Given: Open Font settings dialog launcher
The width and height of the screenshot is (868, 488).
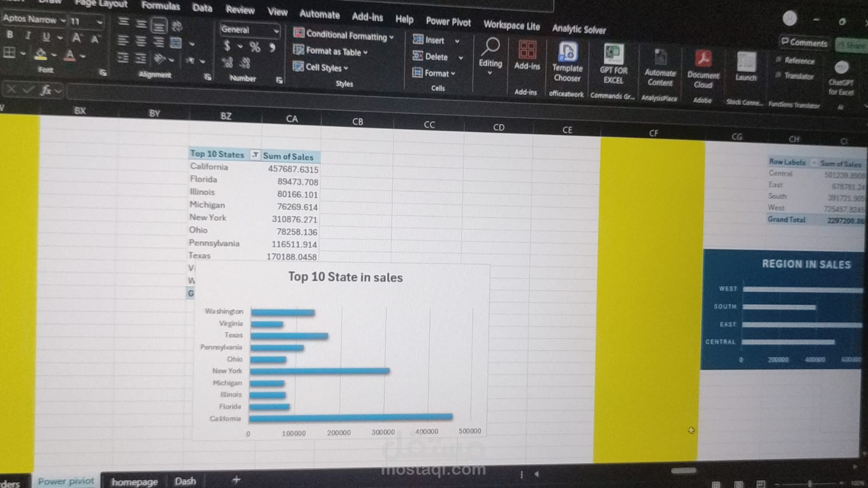Looking at the screenshot, I should (x=103, y=72).
